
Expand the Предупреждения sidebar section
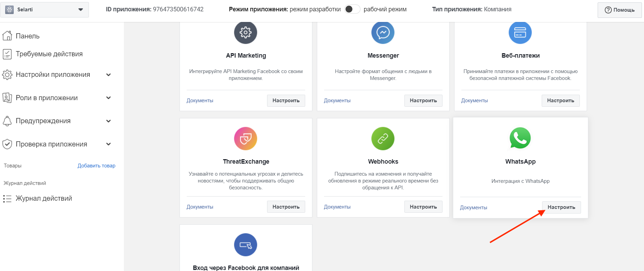[108, 121]
